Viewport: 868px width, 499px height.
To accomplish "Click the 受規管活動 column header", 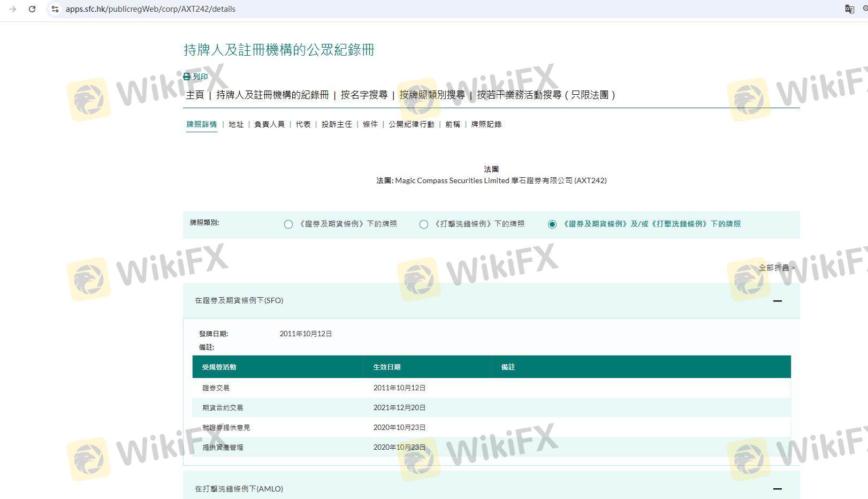I will pyautogui.click(x=219, y=367).
